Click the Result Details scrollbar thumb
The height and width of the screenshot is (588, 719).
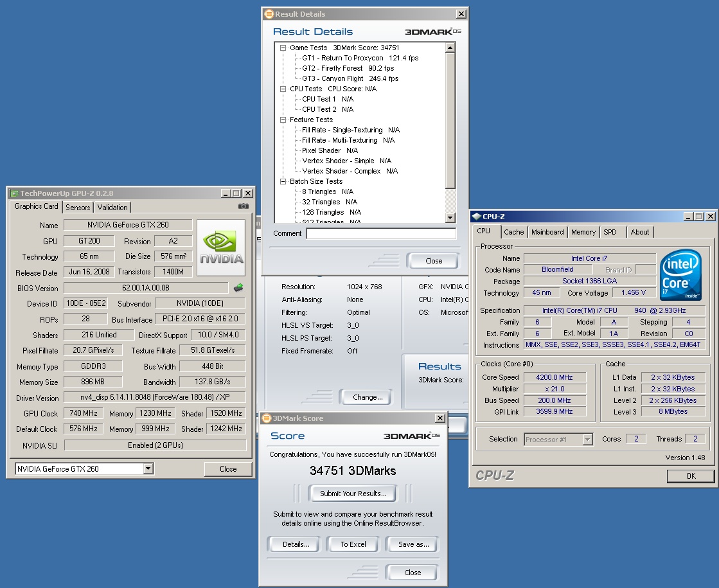(450, 121)
